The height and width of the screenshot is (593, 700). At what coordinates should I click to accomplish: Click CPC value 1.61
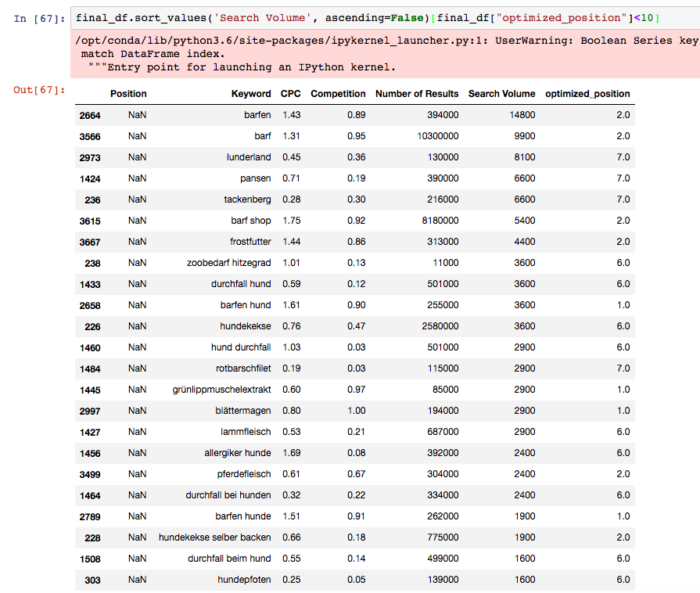(292, 305)
